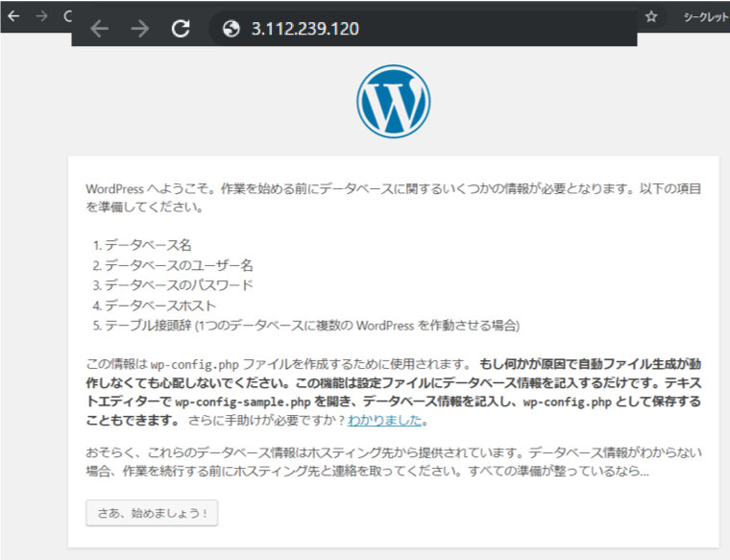Click the small grey forward arrow beside the top-left back arrow
Viewport: 730px width, 560px height.
(42, 16)
